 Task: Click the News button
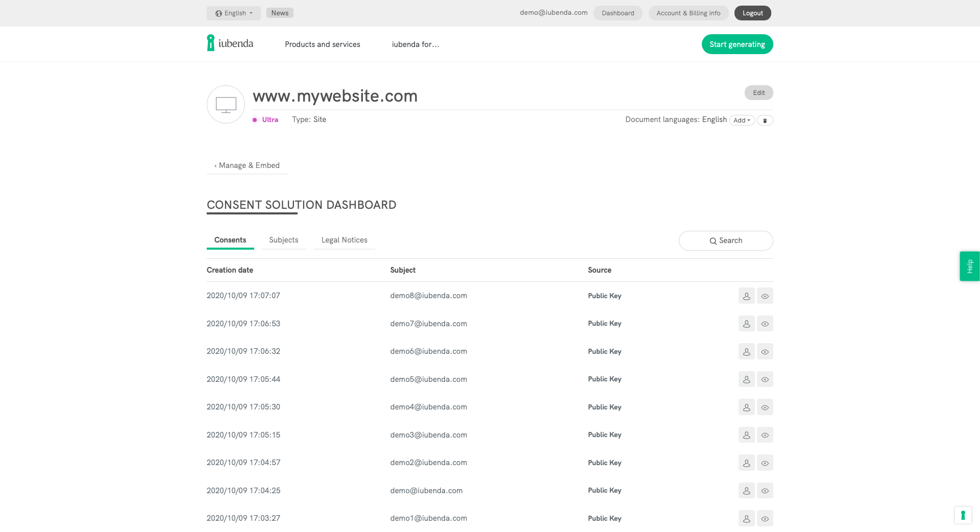point(280,13)
